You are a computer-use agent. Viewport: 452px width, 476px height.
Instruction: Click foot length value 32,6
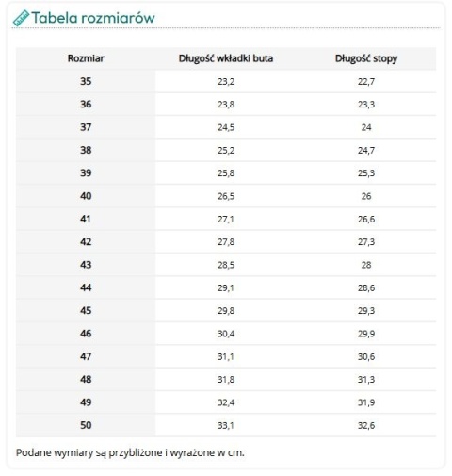(x=366, y=426)
